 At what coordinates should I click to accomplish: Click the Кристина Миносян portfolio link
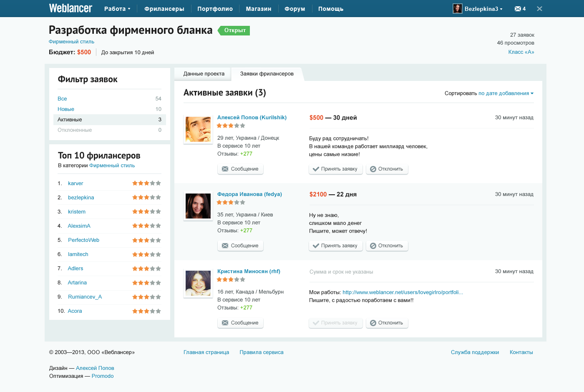[403, 292]
